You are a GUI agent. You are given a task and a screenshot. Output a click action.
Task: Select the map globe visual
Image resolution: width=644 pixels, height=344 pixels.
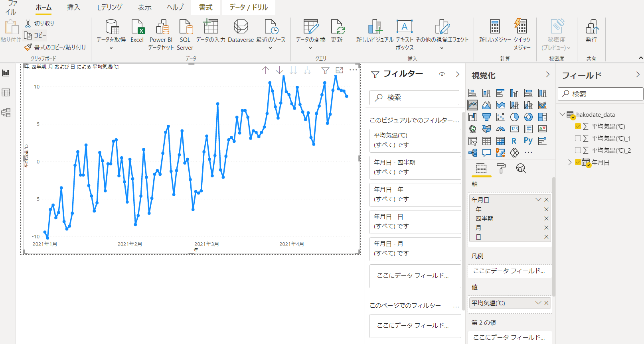click(473, 129)
